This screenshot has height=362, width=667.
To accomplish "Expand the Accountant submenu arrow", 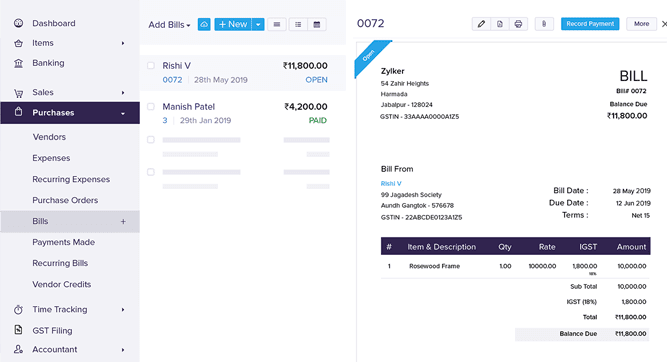I will 123,350.
